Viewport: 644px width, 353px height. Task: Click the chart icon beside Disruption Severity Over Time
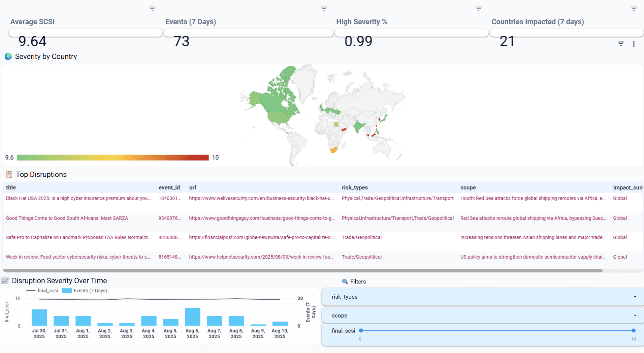[x=6, y=280]
